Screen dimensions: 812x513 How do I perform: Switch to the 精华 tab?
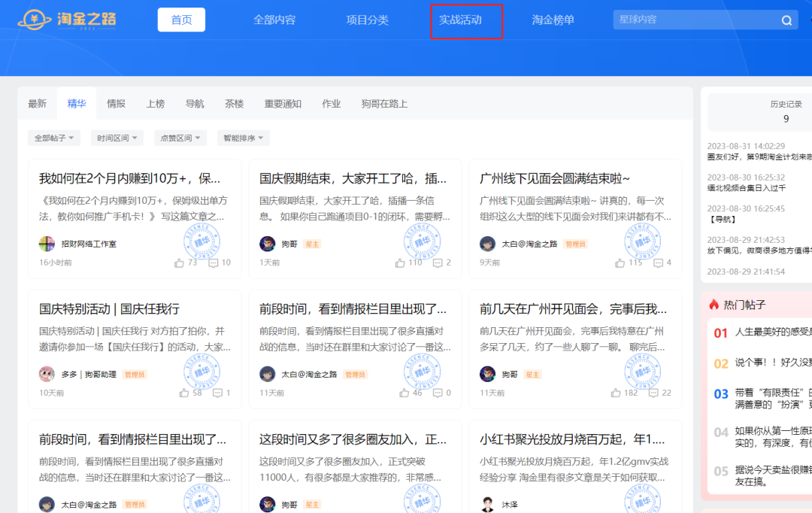77,104
